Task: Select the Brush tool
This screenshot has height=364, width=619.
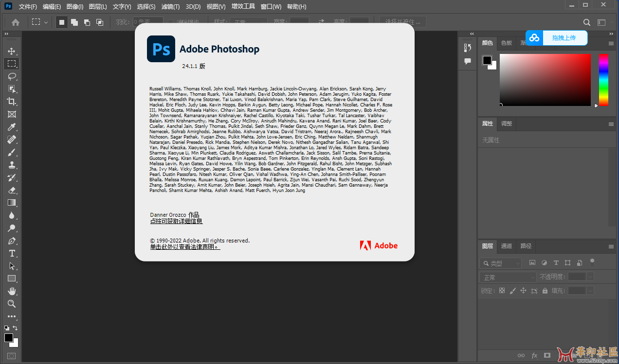Action: tap(11, 152)
